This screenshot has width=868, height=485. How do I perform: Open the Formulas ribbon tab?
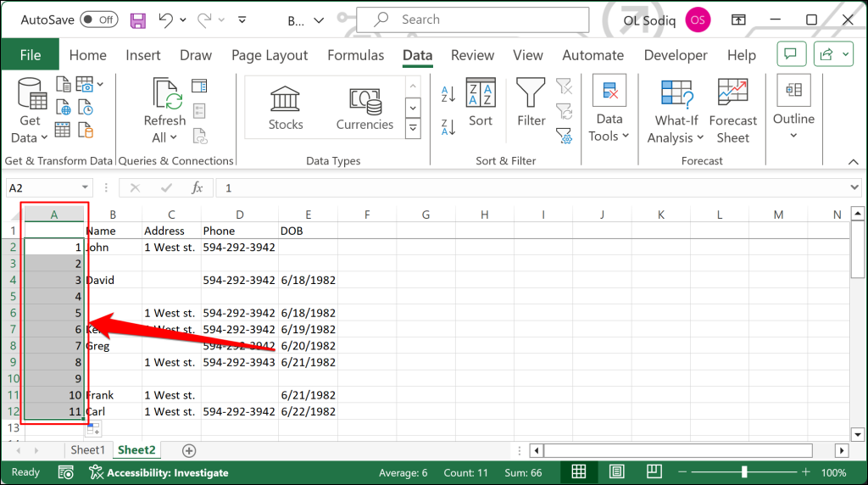(x=356, y=55)
